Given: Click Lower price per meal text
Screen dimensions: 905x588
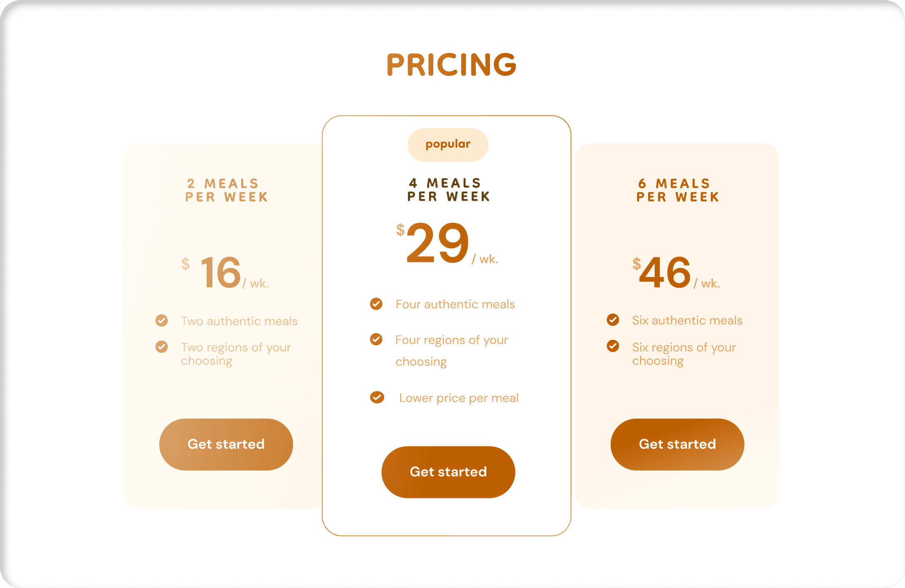Looking at the screenshot, I should (x=459, y=398).
